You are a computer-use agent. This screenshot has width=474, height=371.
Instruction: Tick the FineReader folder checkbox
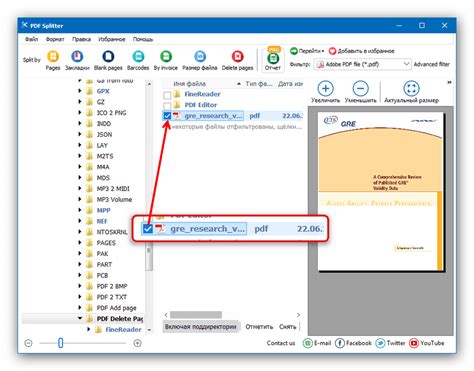pyautogui.click(x=167, y=95)
